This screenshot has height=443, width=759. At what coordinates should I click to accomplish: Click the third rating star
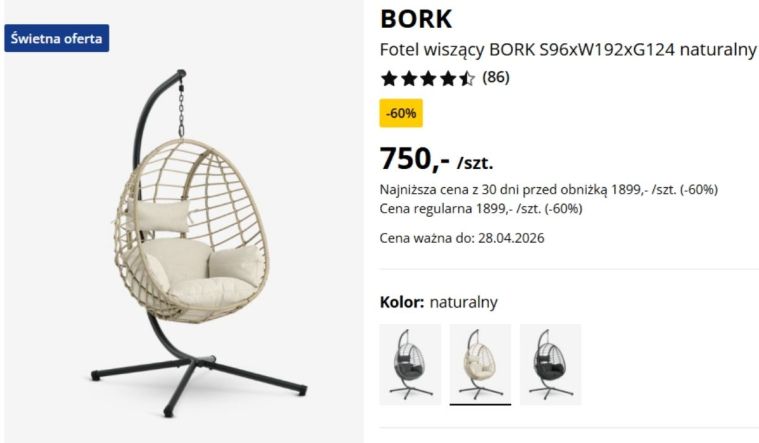click(428, 78)
